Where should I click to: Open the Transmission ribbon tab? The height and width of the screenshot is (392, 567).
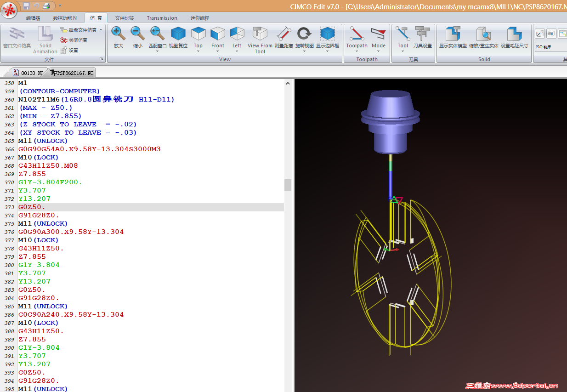(162, 18)
